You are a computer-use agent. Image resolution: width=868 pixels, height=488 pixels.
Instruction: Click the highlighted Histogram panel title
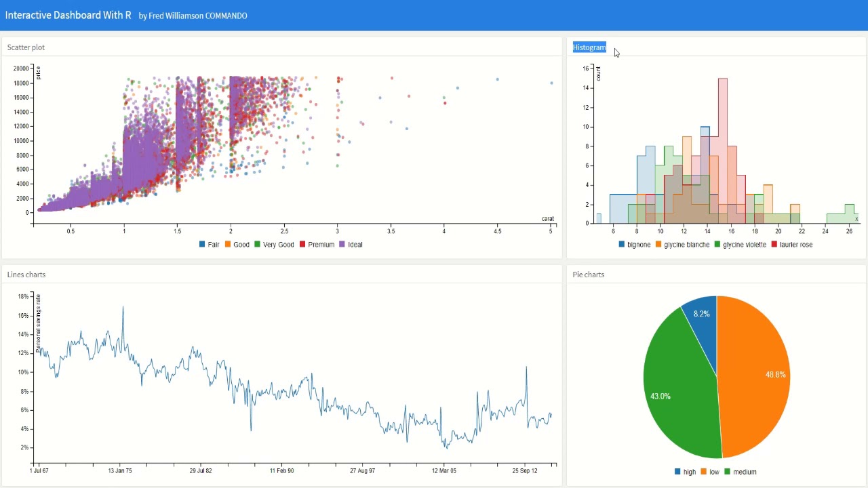click(x=589, y=47)
